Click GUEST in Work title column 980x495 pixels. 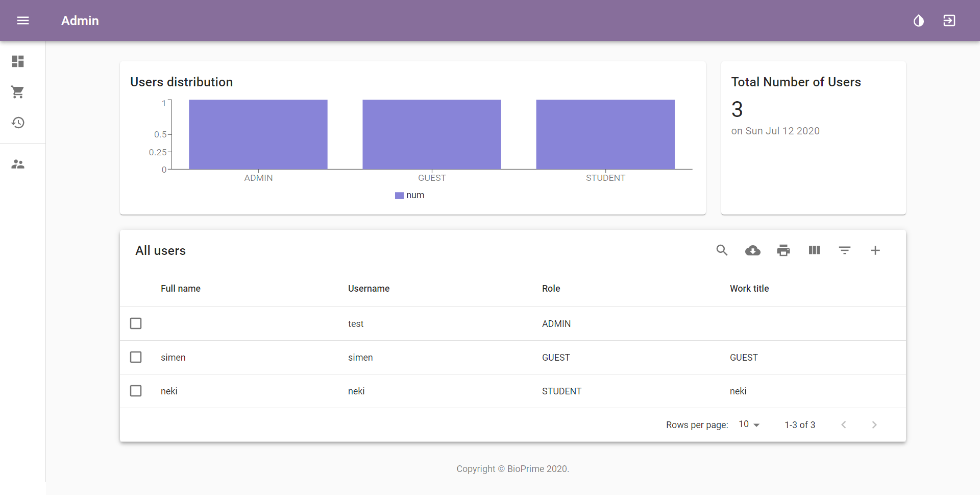point(744,358)
